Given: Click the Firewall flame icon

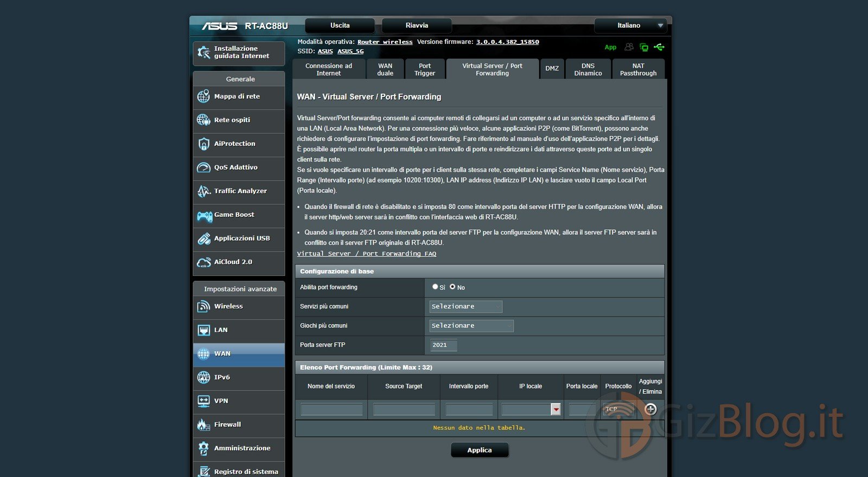Looking at the screenshot, I should click(x=203, y=424).
